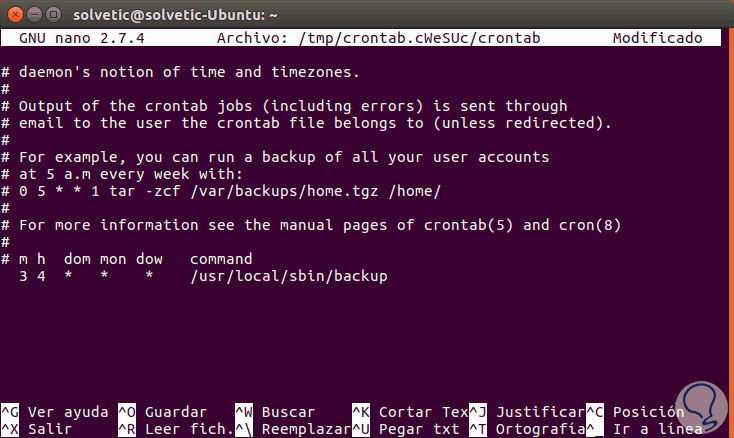The width and height of the screenshot is (734, 438).
Task: Click the Reemplazar shortcut label
Action: click(302, 429)
